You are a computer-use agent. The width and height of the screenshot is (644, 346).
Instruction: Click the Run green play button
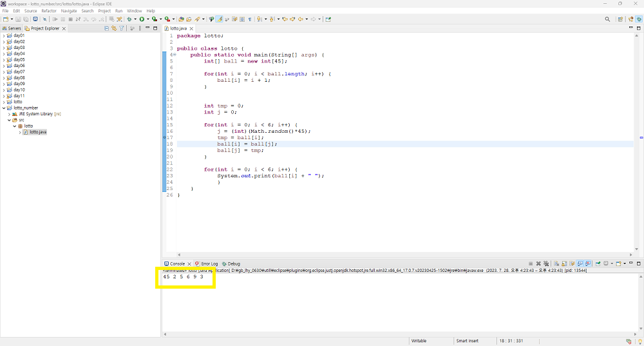tap(142, 19)
